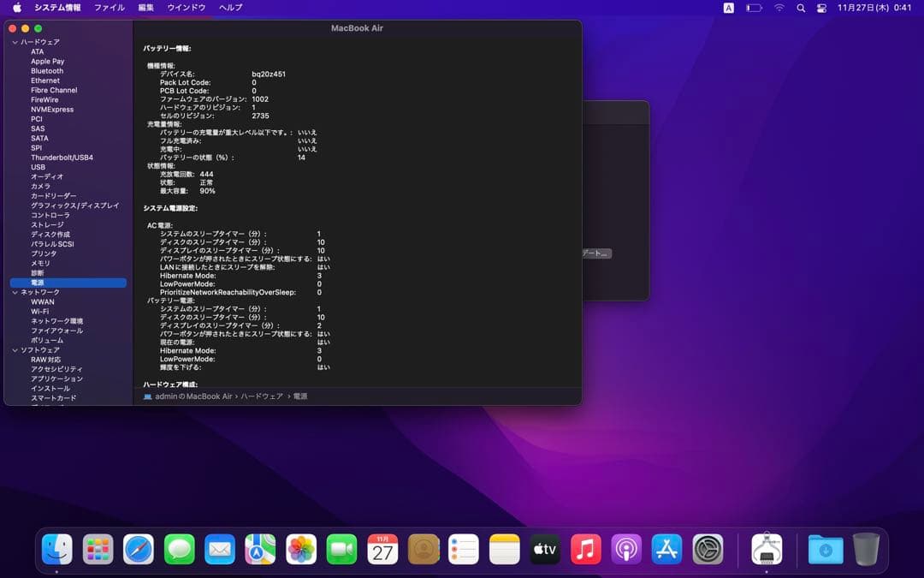
Task: Select プリンタ in the sidebar
Action: 44,253
